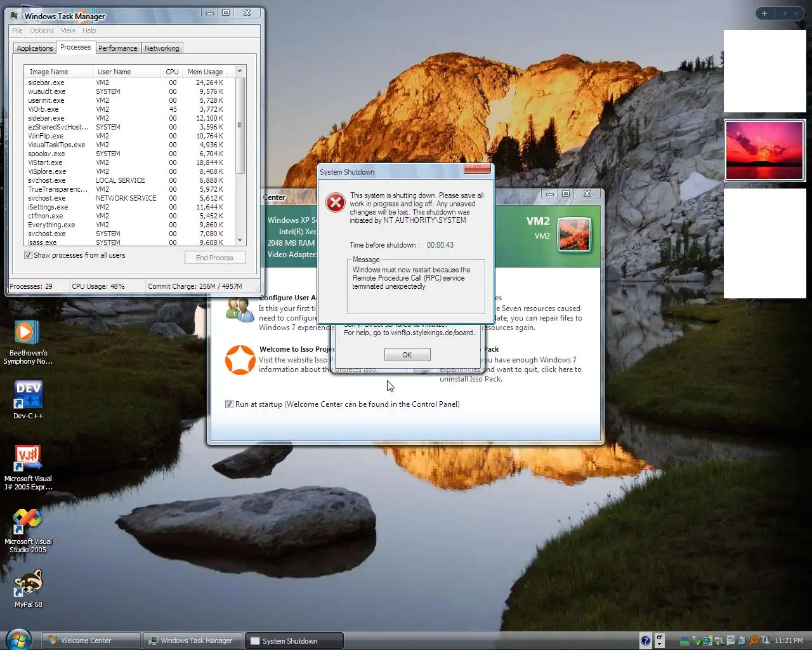The image size is (812, 650).
Task: Click the window switcher dropdown in taskbar
Action: pyautogui.click(x=659, y=640)
